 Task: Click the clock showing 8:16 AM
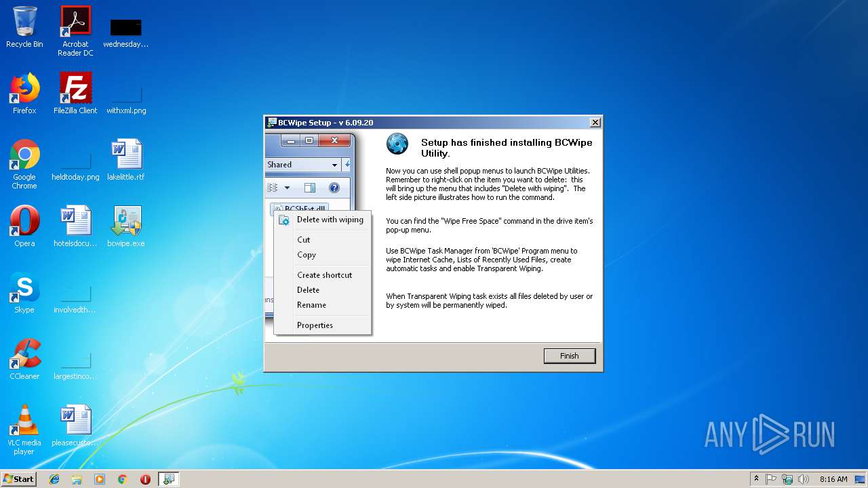[x=833, y=479]
